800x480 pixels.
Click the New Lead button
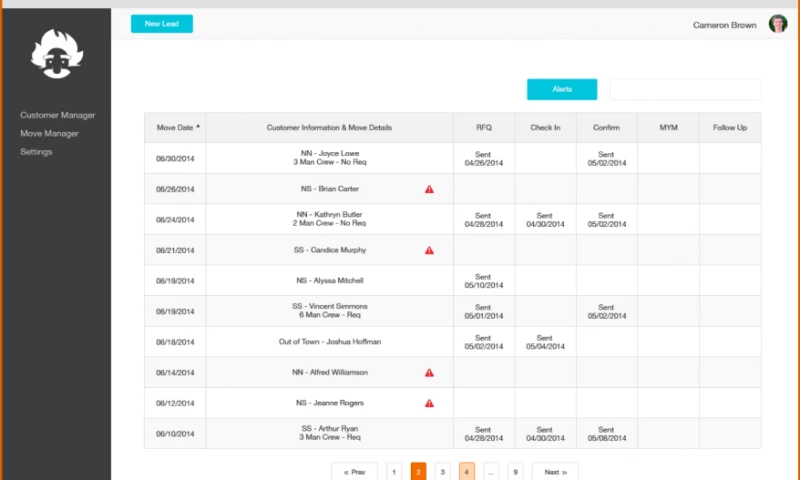(161, 24)
